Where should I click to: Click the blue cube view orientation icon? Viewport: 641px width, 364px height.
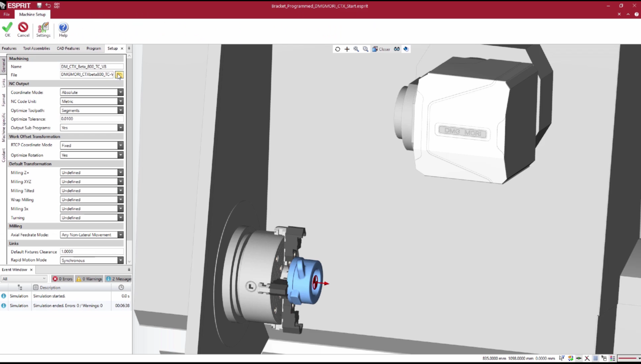tap(406, 49)
